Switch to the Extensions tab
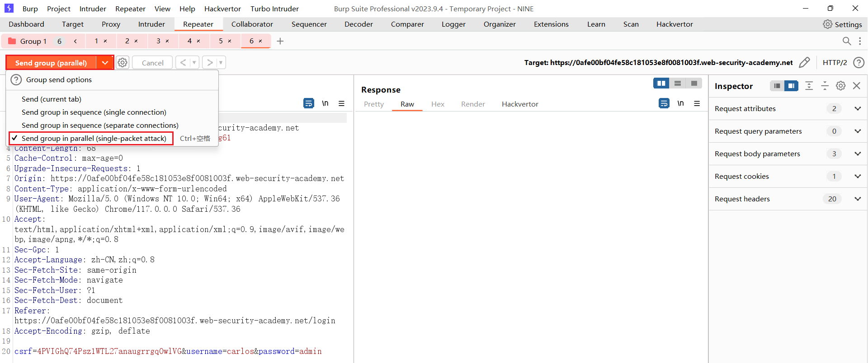This screenshot has width=868, height=363. click(551, 24)
